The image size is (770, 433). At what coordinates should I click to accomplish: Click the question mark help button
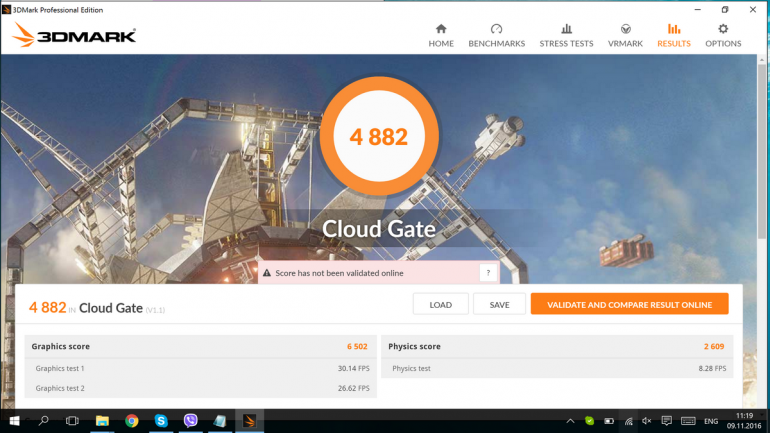click(x=488, y=273)
